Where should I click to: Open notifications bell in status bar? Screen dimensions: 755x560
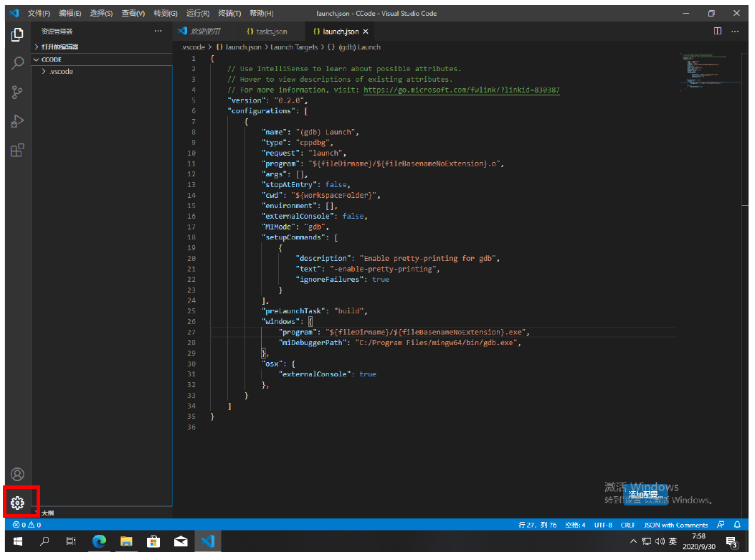click(736, 525)
